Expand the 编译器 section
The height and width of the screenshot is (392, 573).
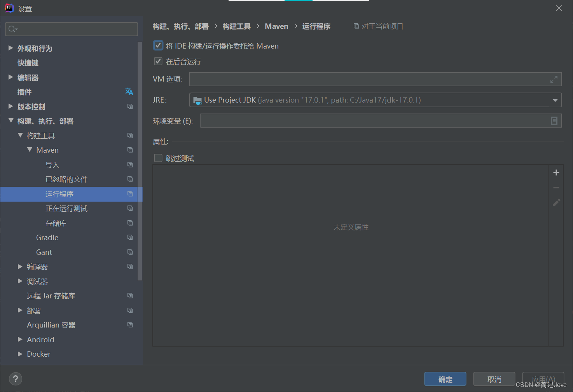tap(20, 267)
